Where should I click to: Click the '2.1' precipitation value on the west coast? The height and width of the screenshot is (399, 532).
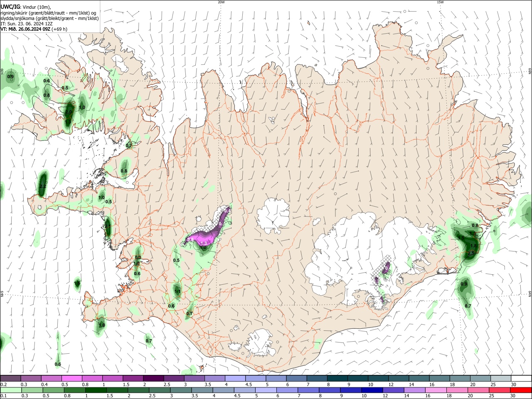click(x=108, y=226)
